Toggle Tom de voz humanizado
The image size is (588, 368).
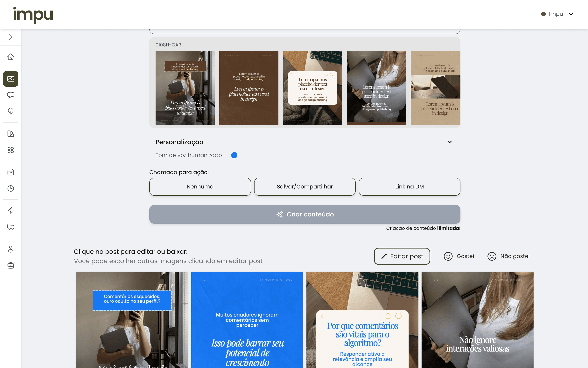[234, 155]
